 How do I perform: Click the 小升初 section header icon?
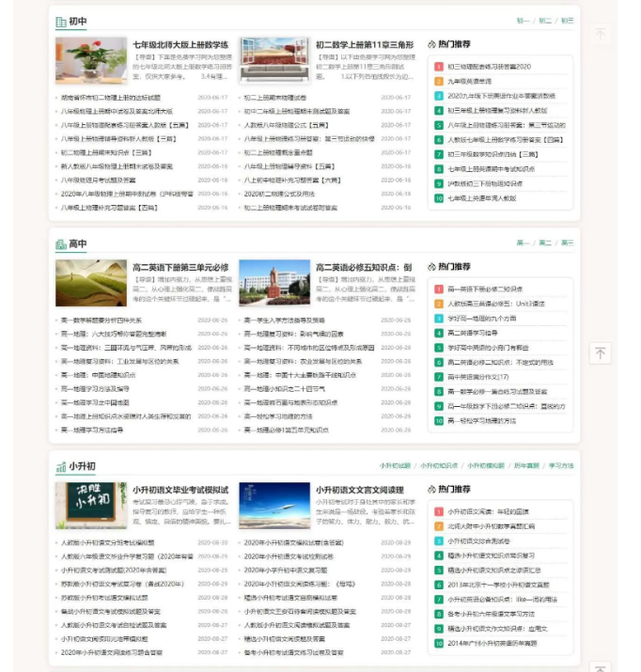60,466
